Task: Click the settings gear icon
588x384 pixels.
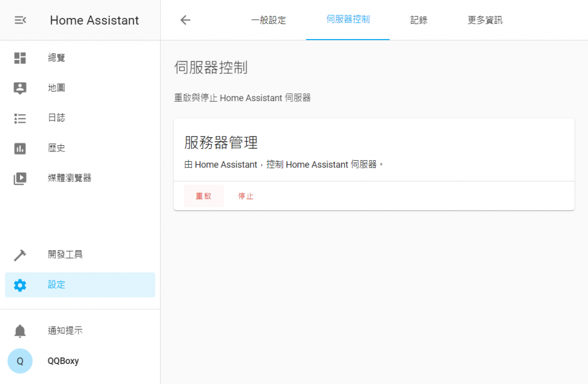Action: point(20,285)
